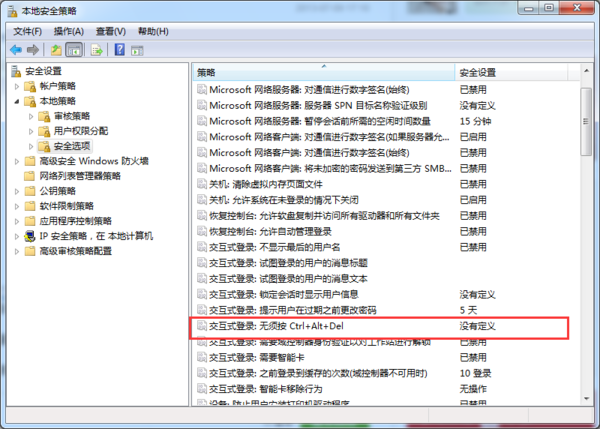
Task: Expand the 审核策略 tree node
Action: pyautogui.click(x=31, y=116)
